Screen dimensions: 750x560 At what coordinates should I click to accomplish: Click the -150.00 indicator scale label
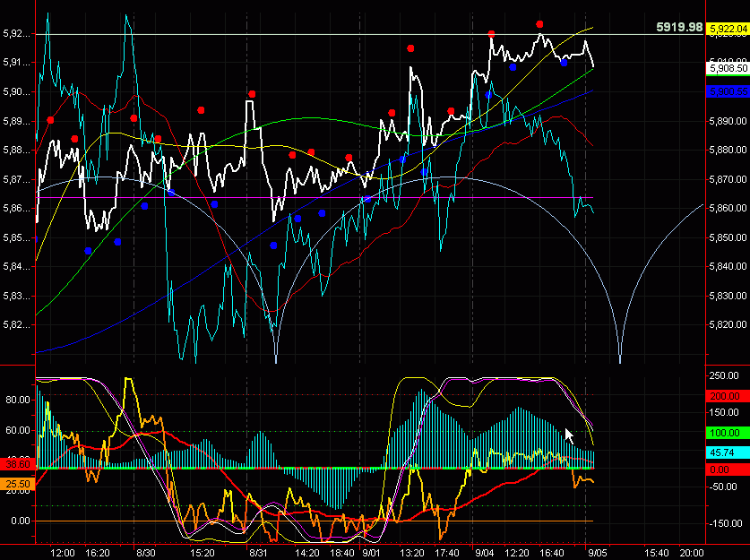point(724,523)
